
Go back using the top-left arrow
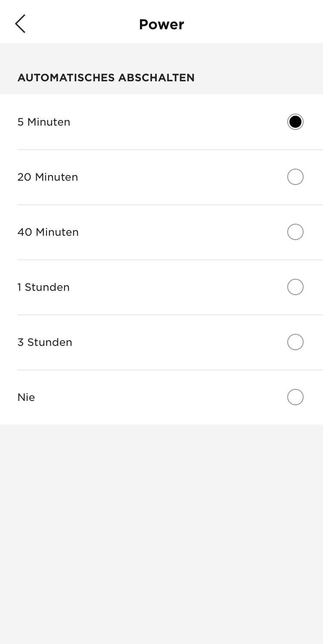tap(20, 24)
